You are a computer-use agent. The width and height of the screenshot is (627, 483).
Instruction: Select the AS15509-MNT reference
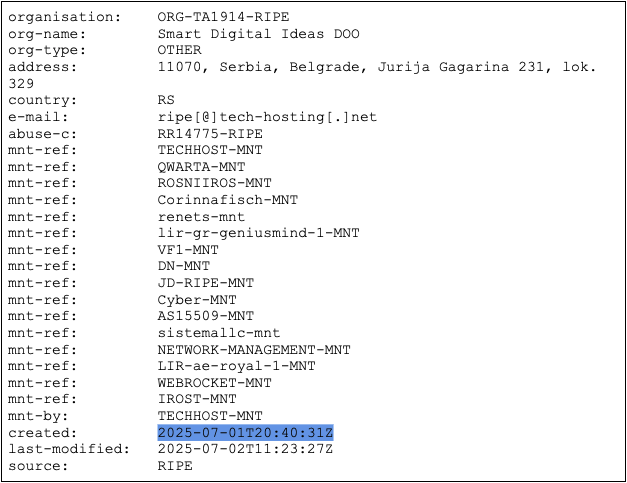205,316
